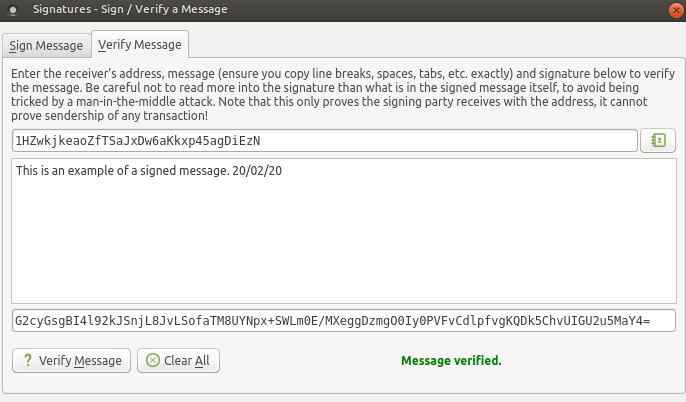Open the address book icon button
This screenshot has height=402, width=686.
658,140
